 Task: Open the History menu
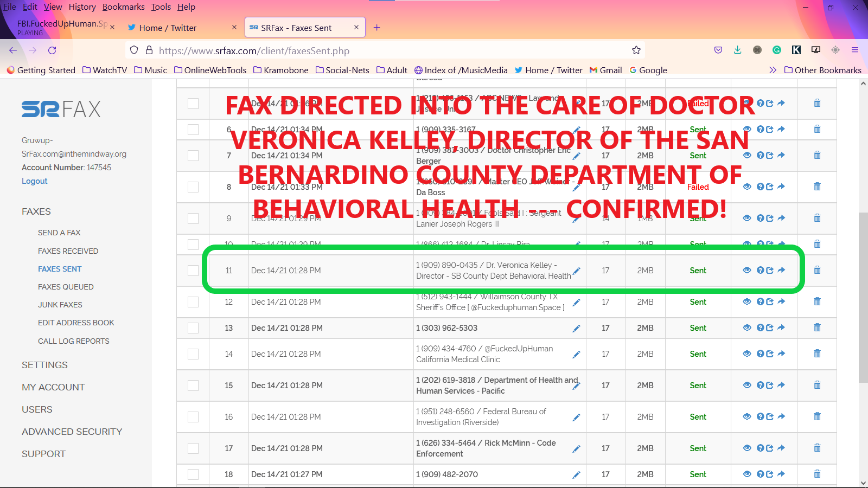[x=82, y=7]
